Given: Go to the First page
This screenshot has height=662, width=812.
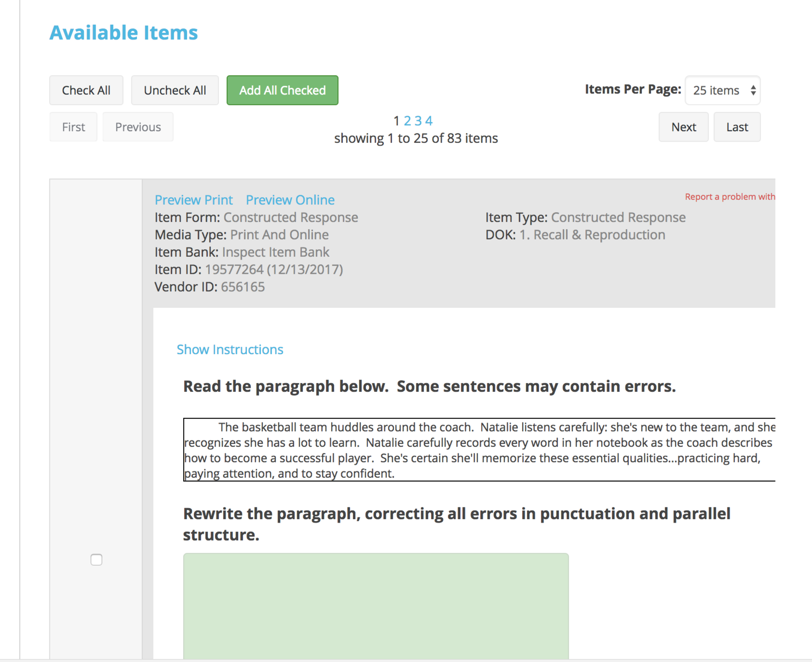Looking at the screenshot, I should [73, 127].
